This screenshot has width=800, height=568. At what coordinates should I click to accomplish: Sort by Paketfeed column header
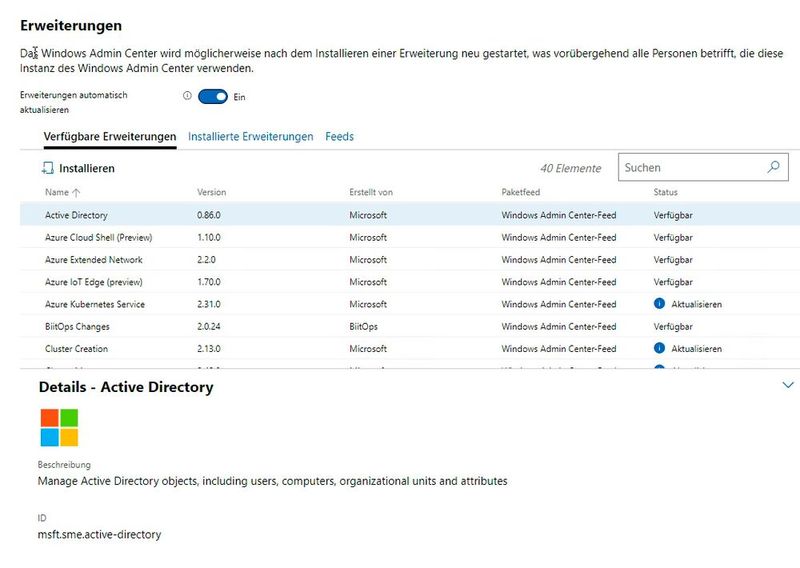coord(520,192)
